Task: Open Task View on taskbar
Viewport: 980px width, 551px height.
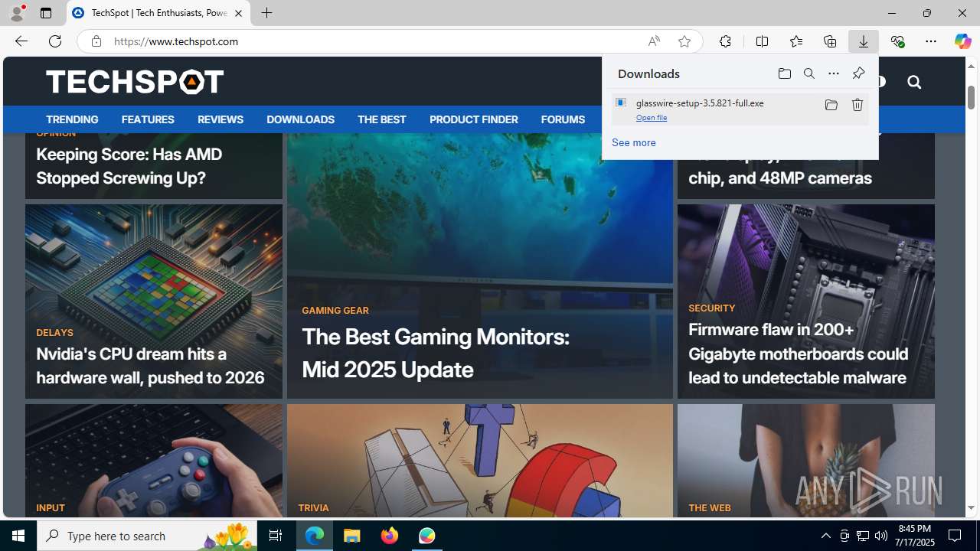Action: pyautogui.click(x=276, y=536)
